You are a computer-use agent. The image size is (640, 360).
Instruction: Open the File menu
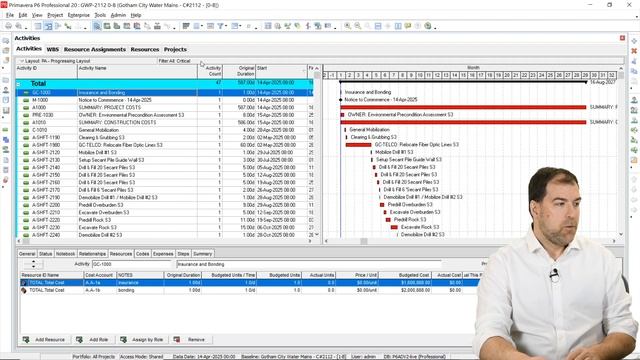(x=10, y=15)
